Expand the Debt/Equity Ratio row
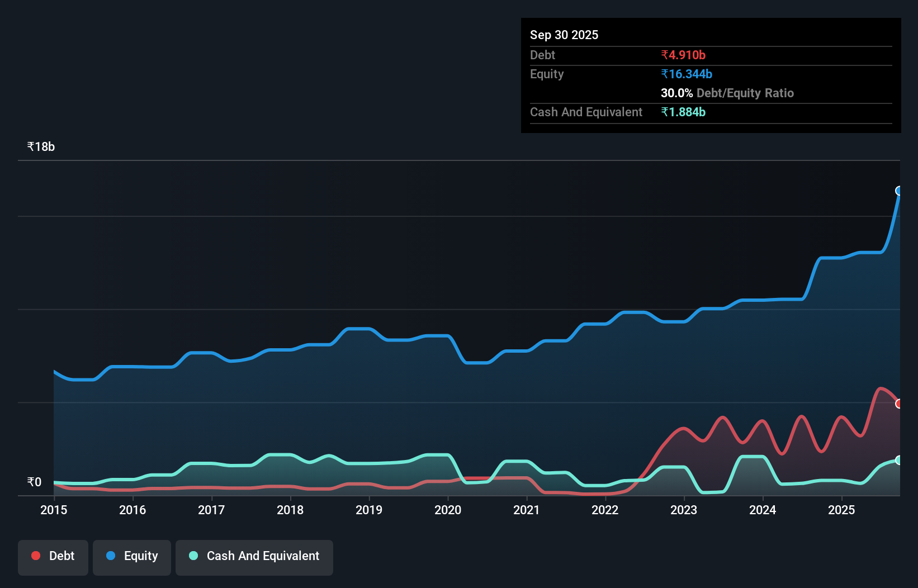The width and height of the screenshot is (918, 588). point(727,93)
